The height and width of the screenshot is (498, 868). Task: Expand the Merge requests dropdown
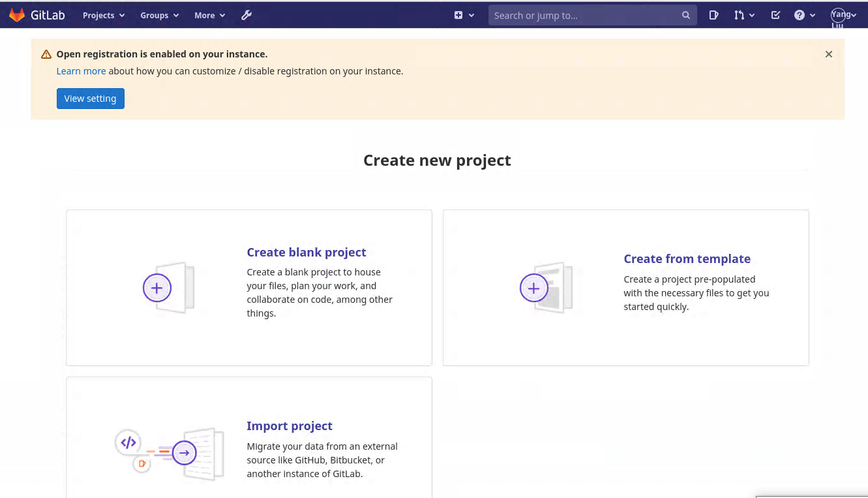pos(744,15)
